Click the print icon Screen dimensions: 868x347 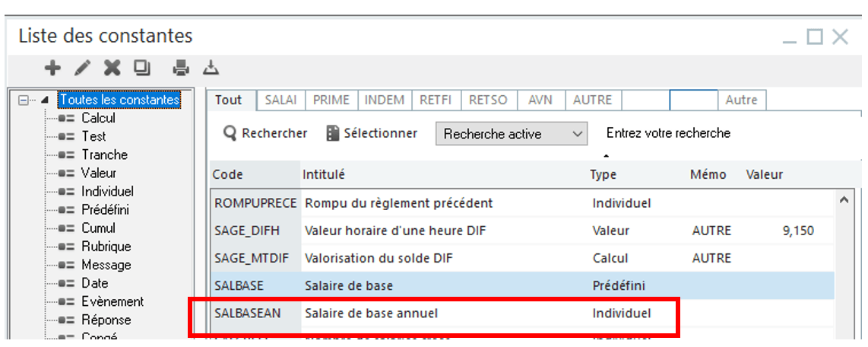pos(181,68)
